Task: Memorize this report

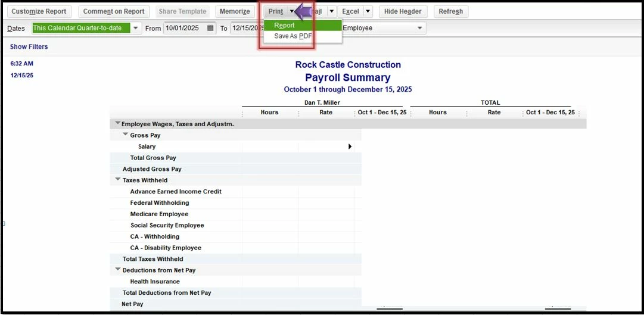Action: click(235, 11)
